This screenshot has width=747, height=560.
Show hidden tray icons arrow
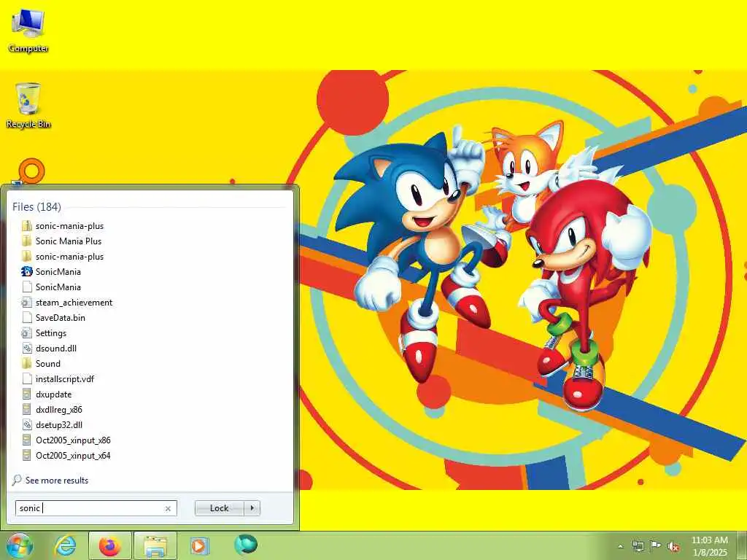620,547
